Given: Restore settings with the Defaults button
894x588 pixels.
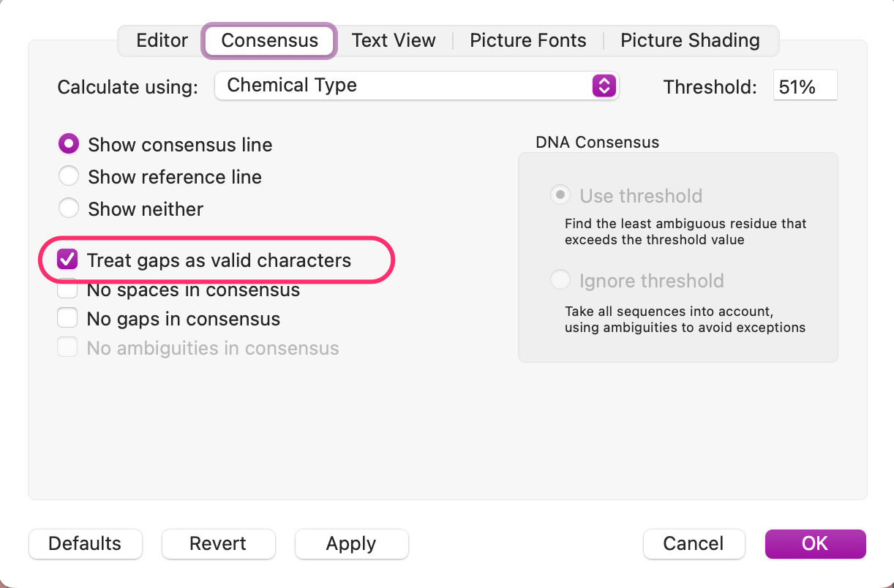Looking at the screenshot, I should pos(85,543).
